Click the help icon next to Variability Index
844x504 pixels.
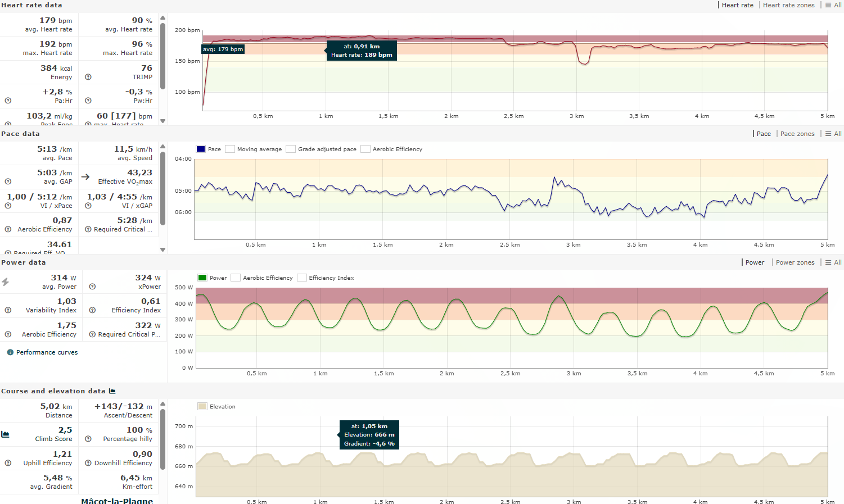8,310
